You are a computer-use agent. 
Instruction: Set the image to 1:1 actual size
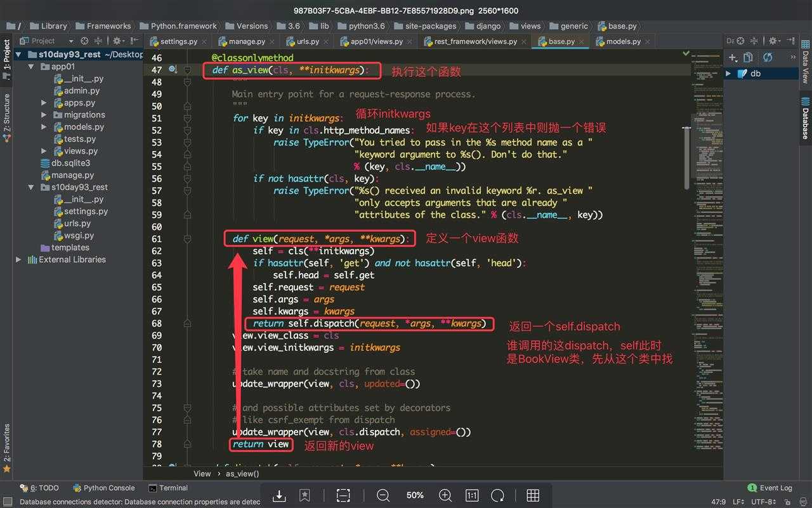click(x=472, y=495)
